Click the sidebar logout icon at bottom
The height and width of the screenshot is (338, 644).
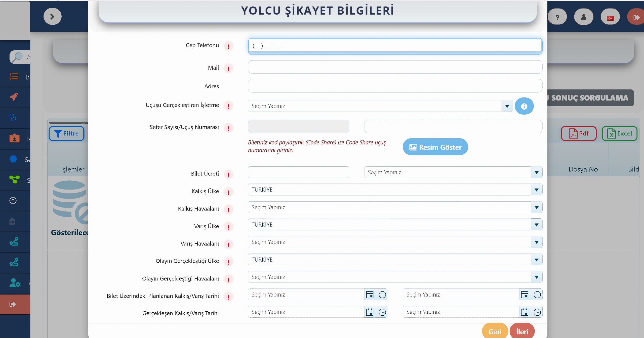coord(13,304)
